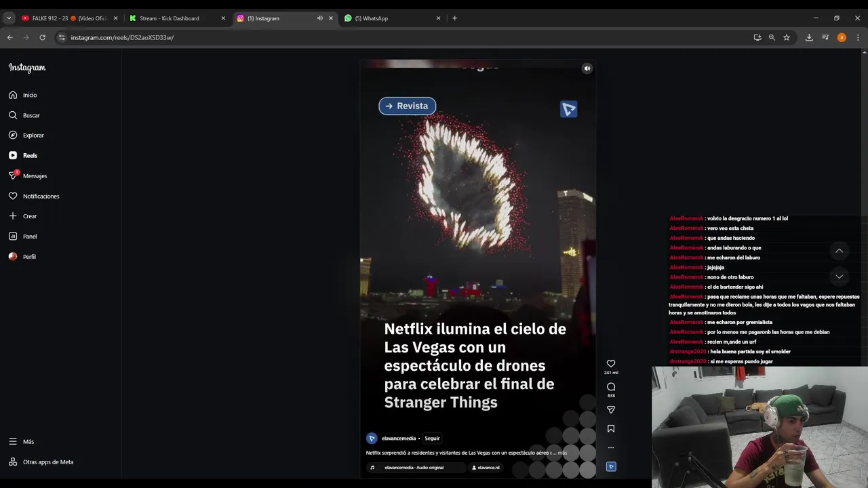Open Explorar compass in sidebar
This screenshot has height=488, width=868.
pyautogui.click(x=26, y=136)
